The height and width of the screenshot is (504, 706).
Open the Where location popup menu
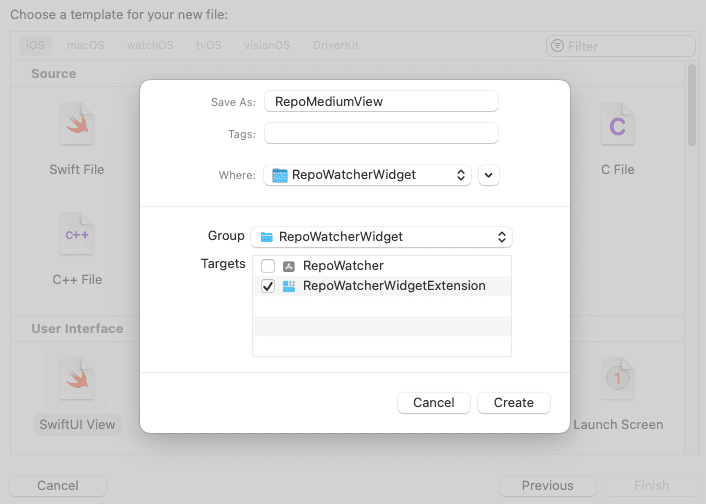point(367,175)
